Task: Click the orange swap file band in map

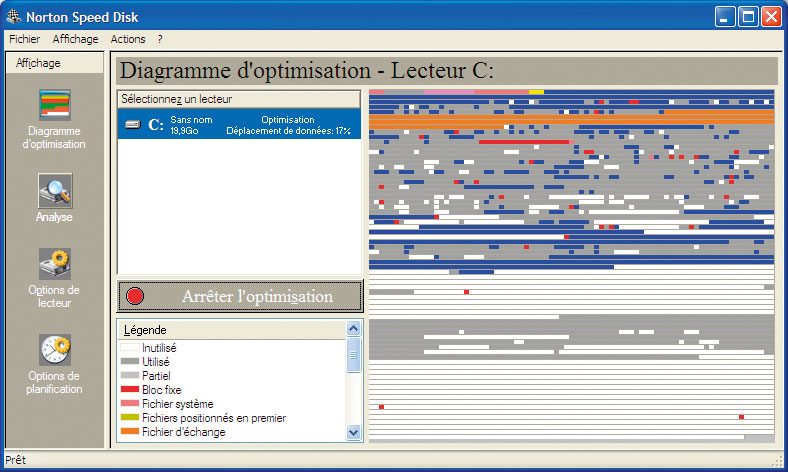Action: point(571,120)
